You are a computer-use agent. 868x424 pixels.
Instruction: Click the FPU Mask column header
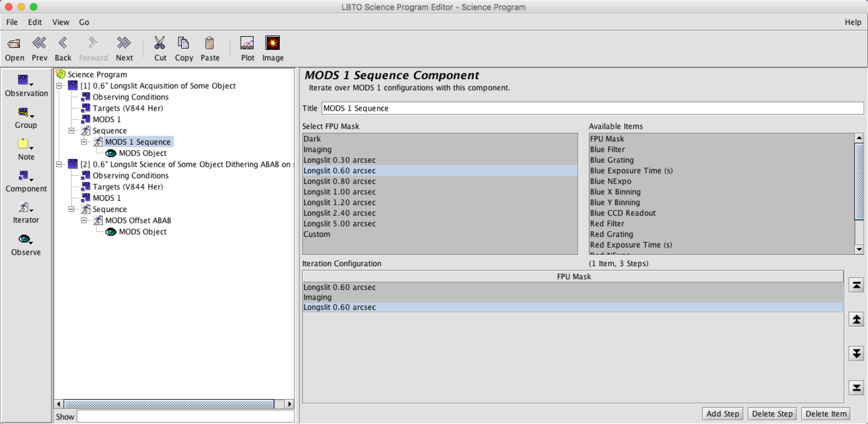[573, 276]
